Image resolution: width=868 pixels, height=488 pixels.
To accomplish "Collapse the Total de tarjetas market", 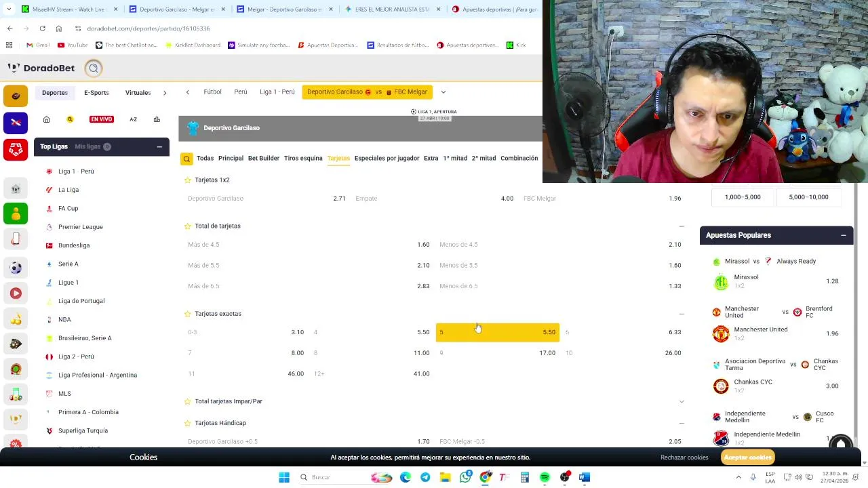I will [x=682, y=226].
